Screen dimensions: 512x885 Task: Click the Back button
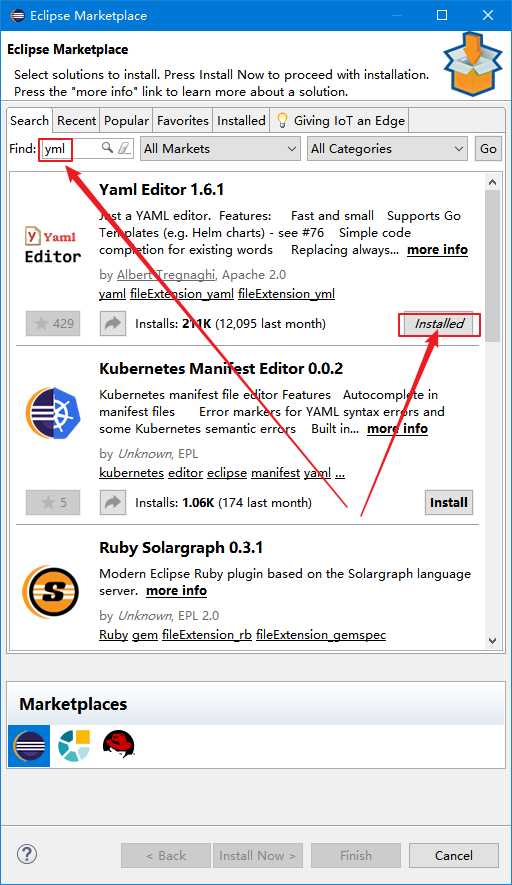(166, 856)
